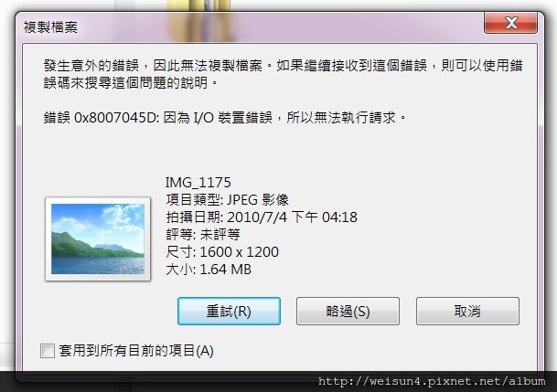Click the 發生意外的錯誤 description paragraph
The width and height of the screenshot is (557, 392).
point(283,74)
